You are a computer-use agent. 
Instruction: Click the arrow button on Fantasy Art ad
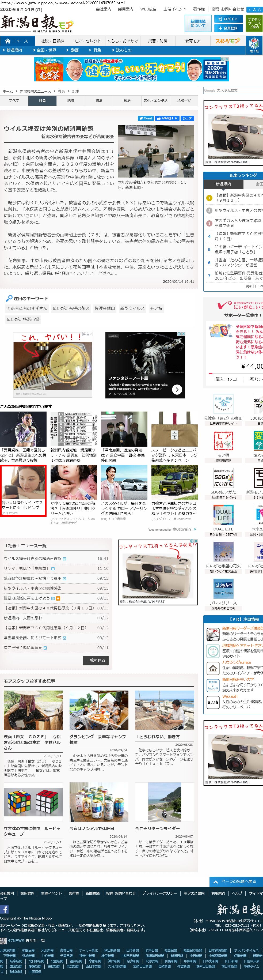[x=177, y=389]
